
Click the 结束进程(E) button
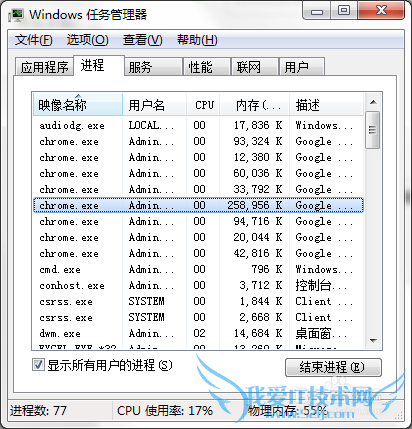click(x=333, y=367)
